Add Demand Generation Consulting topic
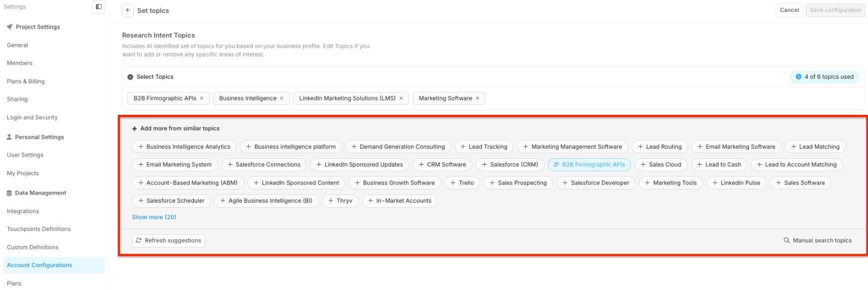The width and height of the screenshot is (868, 290). (x=398, y=147)
